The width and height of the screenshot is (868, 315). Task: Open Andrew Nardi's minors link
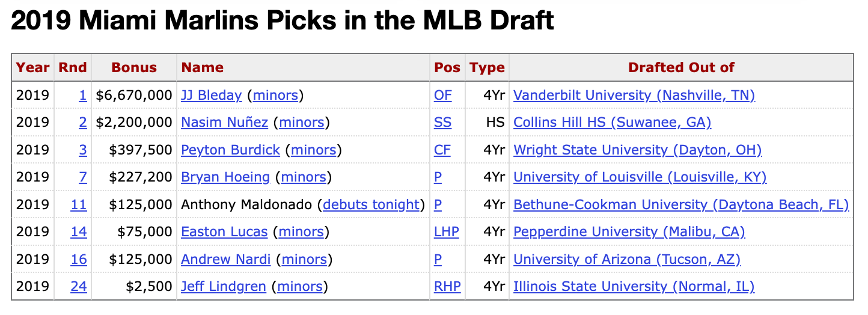pos(304,260)
